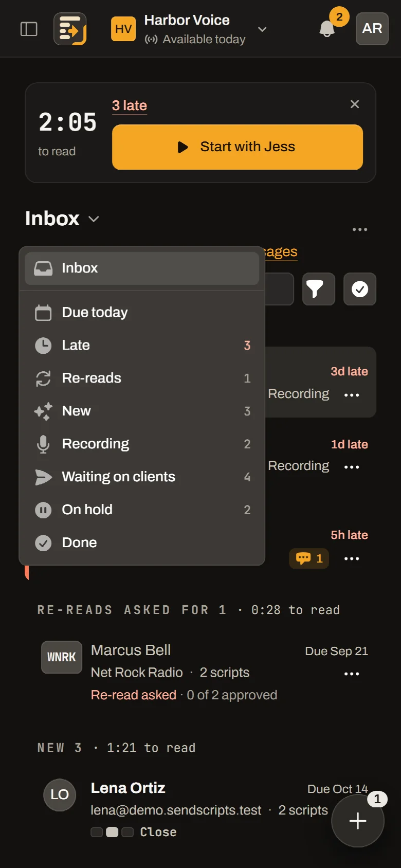
Task: Click the Available today status
Action: 195,40
